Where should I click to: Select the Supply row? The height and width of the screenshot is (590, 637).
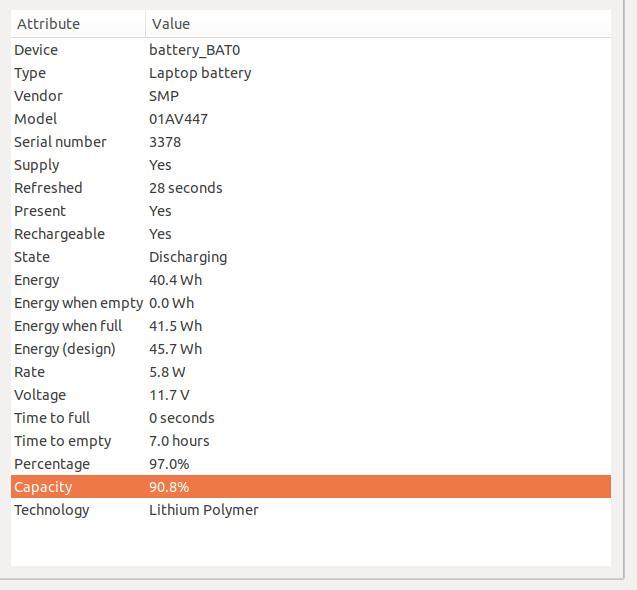pos(311,165)
